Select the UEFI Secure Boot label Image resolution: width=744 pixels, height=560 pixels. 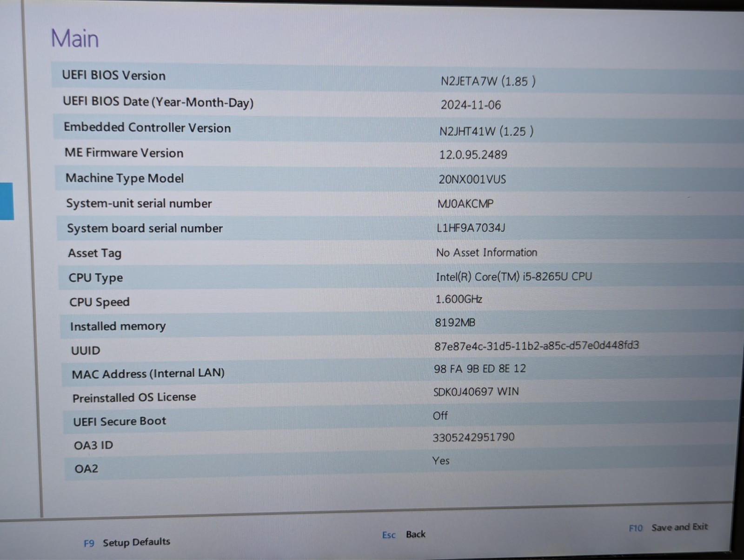[120, 421]
